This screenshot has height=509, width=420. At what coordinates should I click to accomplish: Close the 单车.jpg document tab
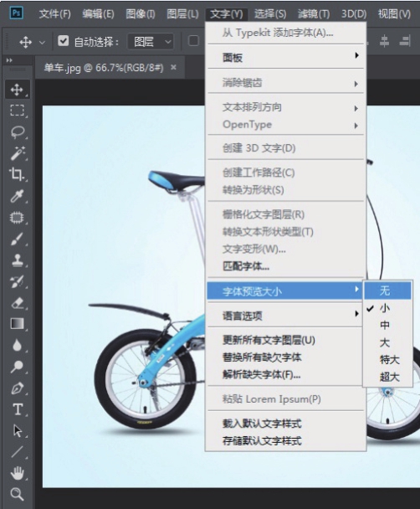tap(173, 67)
